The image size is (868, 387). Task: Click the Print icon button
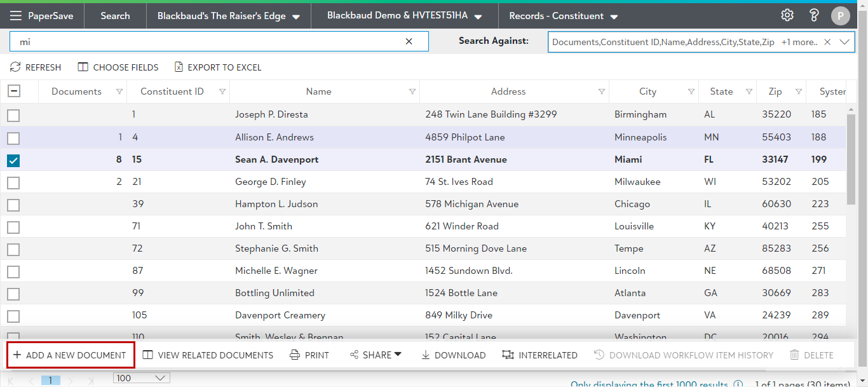tap(309, 355)
